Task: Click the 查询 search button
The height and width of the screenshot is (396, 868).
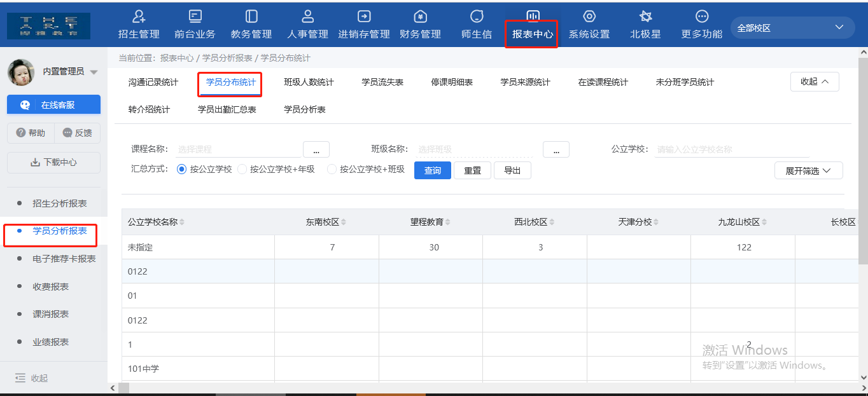Action: [433, 170]
